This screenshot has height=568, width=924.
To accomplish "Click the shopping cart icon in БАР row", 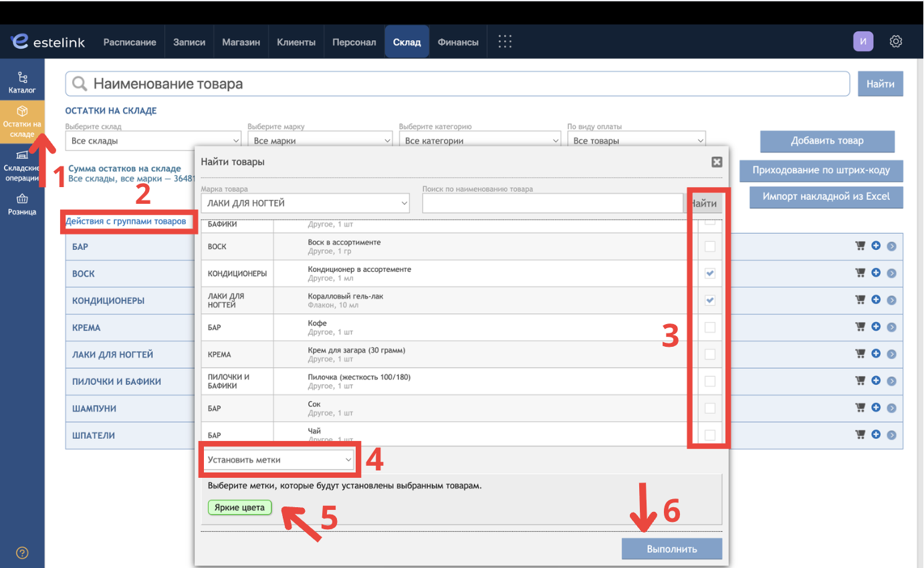I will tap(860, 246).
